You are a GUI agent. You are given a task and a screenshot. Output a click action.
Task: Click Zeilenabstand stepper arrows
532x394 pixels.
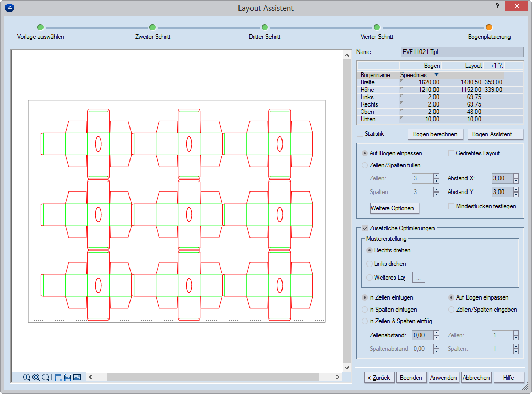436,335
